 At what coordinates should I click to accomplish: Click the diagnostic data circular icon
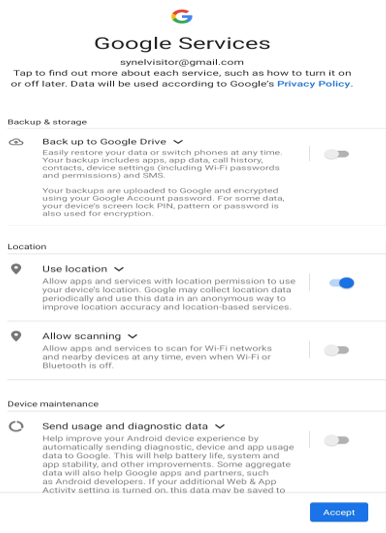tap(16, 426)
